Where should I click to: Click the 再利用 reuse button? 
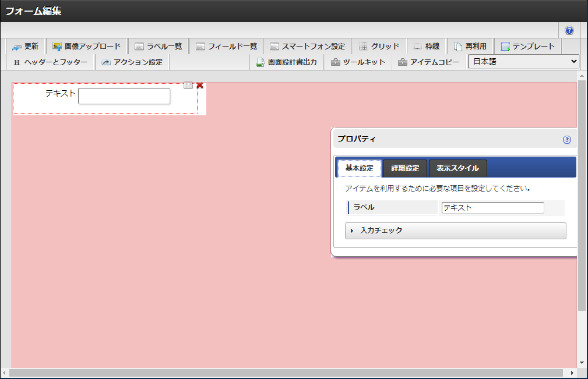470,47
